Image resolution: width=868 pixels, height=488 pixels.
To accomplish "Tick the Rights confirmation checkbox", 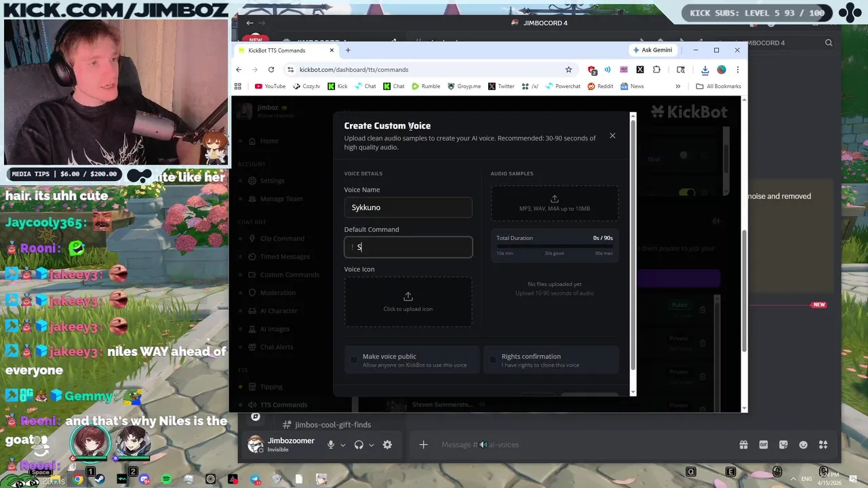I will pyautogui.click(x=493, y=360).
